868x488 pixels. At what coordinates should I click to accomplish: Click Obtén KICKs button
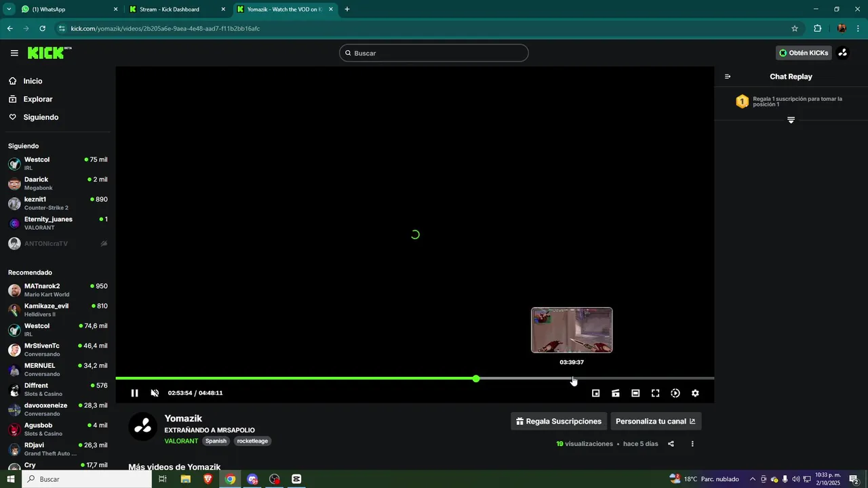804,53
